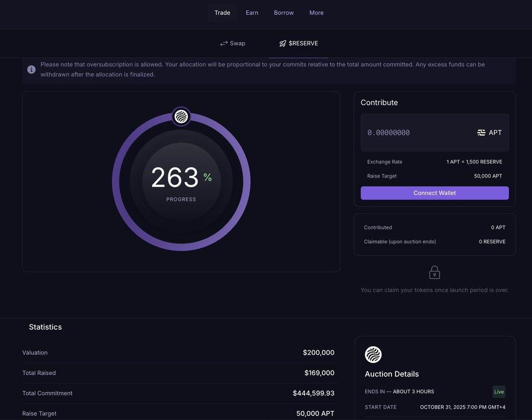Click the swap arrows icon

point(224,44)
